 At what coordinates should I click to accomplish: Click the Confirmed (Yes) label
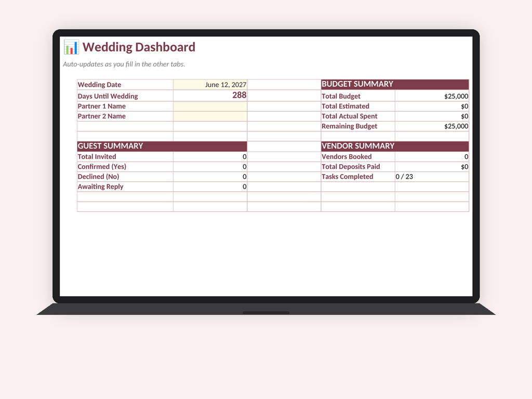coord(125,167)
